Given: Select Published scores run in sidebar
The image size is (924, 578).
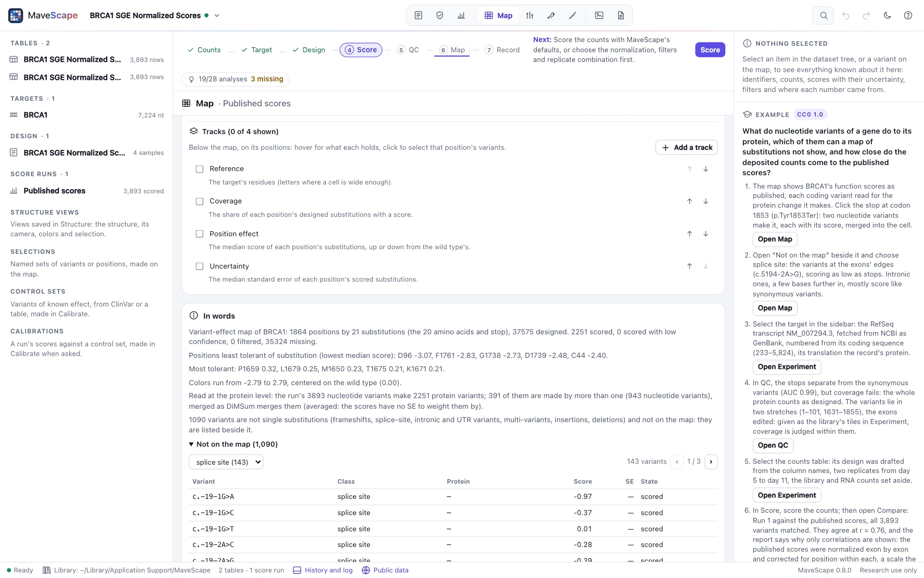Looking at the screenshot, I should (x=87, y=191).
